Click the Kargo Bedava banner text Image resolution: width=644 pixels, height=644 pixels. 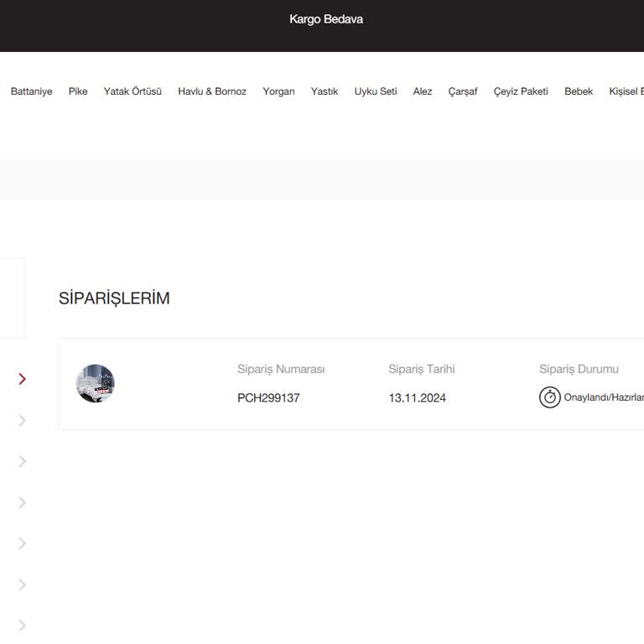(326, 19)
